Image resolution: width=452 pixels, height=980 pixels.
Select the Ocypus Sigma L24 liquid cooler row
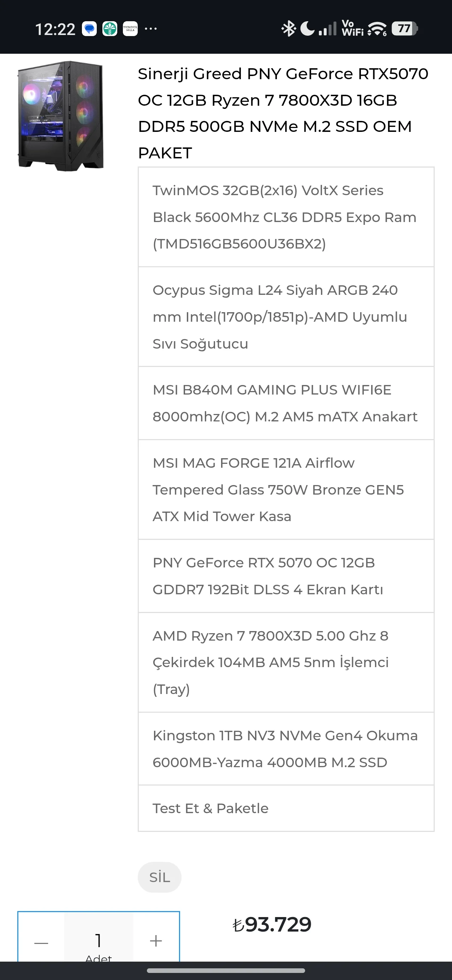coord(286,317)
